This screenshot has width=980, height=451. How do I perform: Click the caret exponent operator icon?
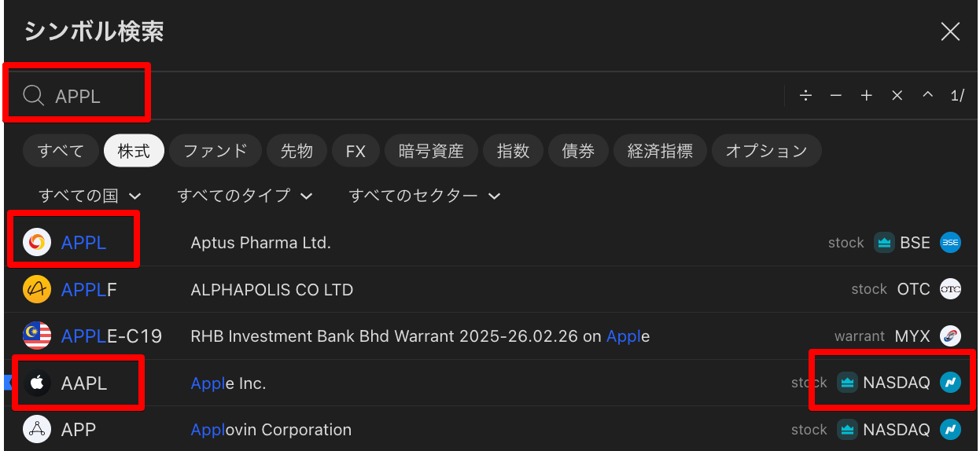click(x=927, y=96)
